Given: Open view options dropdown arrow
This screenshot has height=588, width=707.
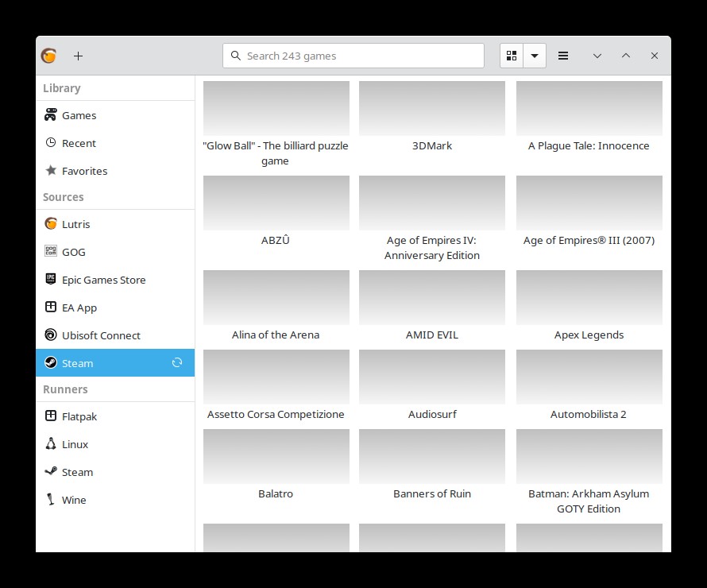Looking at the screenshot, I should (535, 56).
